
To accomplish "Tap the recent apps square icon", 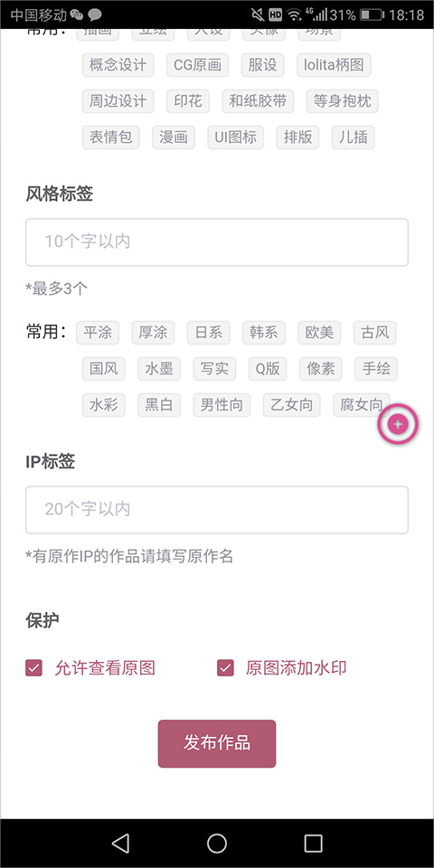I will coord(314,843).
